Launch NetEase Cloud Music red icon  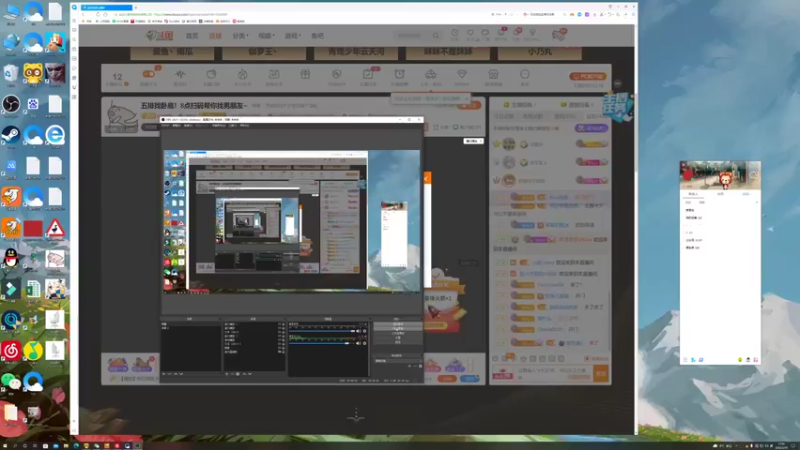coord(11,351)
